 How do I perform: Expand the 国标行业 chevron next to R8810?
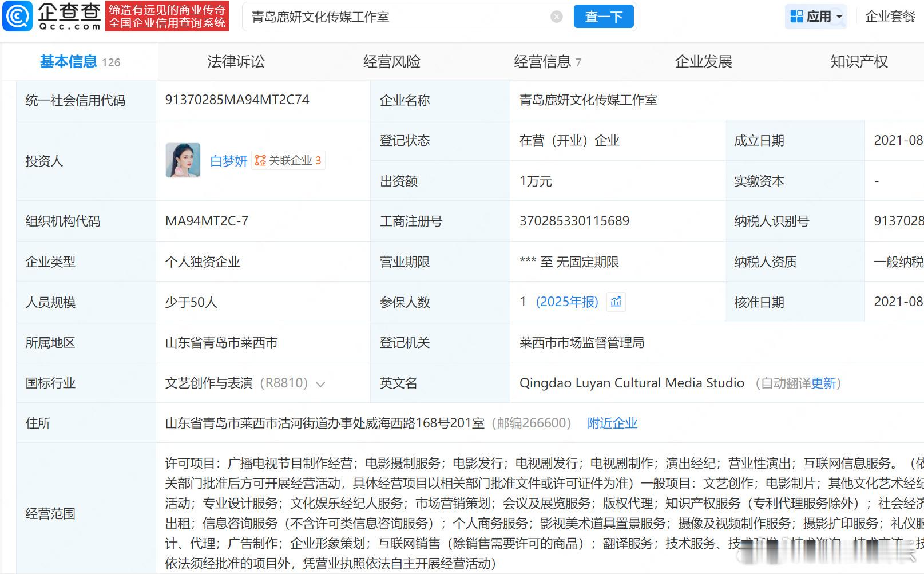tap(320, 384)
